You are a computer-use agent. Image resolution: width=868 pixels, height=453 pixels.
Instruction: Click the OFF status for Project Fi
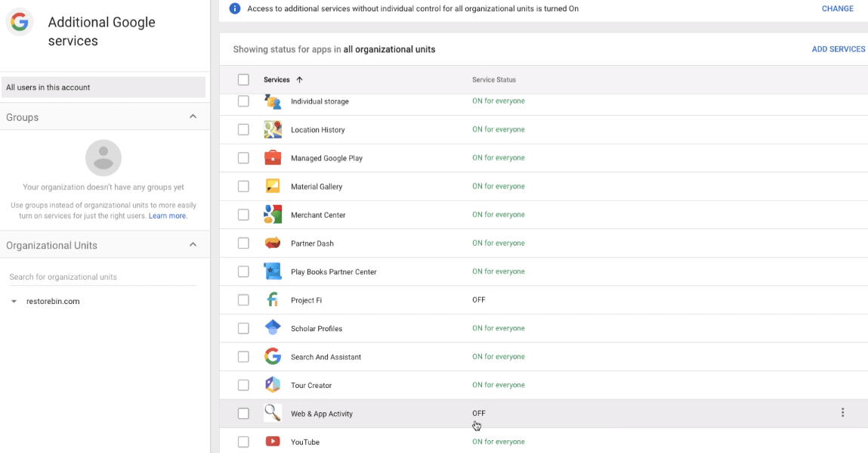(x=479, y=300)
